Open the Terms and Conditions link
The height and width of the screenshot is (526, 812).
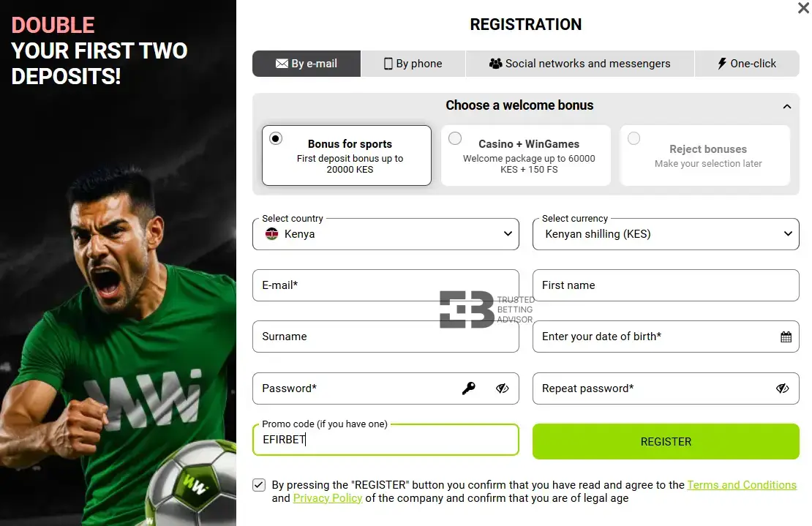742,485
